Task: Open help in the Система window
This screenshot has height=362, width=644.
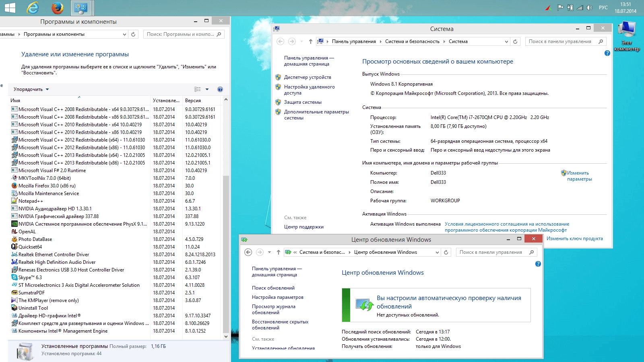Action: pyautogui.click(x=607, y=53)
